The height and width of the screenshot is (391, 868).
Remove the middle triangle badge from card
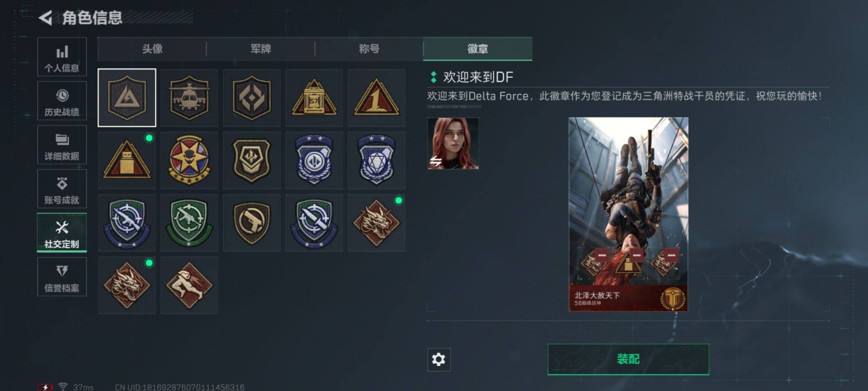637,255
